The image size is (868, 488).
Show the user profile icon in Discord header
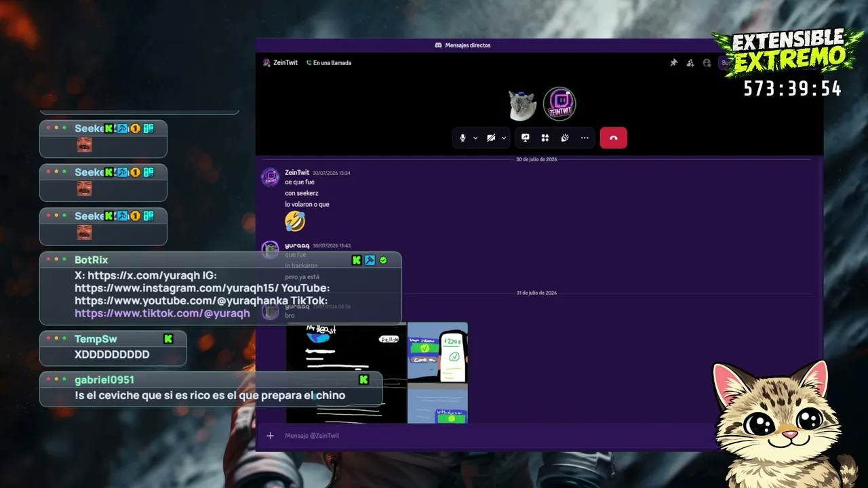[x=707, y=62]
